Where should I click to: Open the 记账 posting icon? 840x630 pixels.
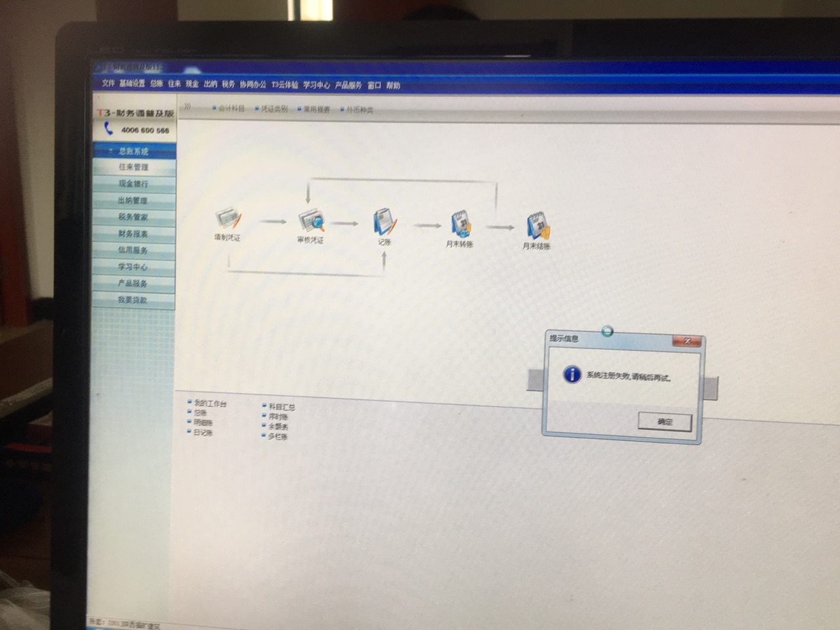pos(385,222)
